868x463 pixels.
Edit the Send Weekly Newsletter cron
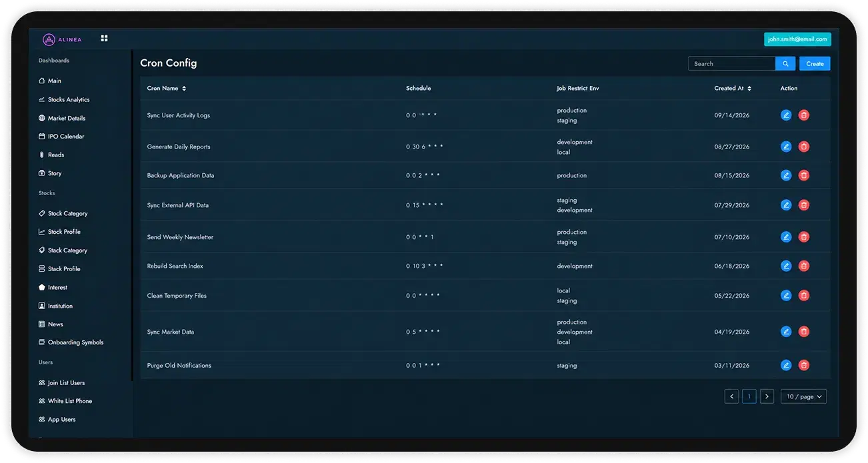(786, 236)
